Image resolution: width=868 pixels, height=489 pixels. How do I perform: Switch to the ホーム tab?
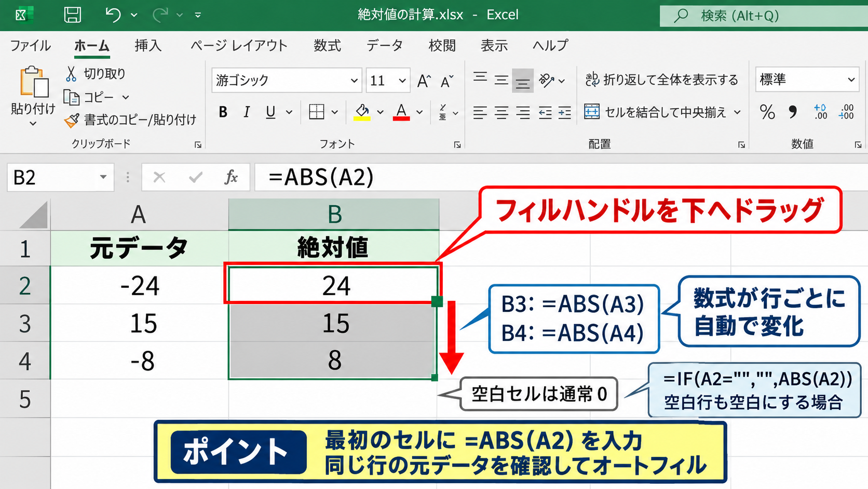[x=91, y=46]
